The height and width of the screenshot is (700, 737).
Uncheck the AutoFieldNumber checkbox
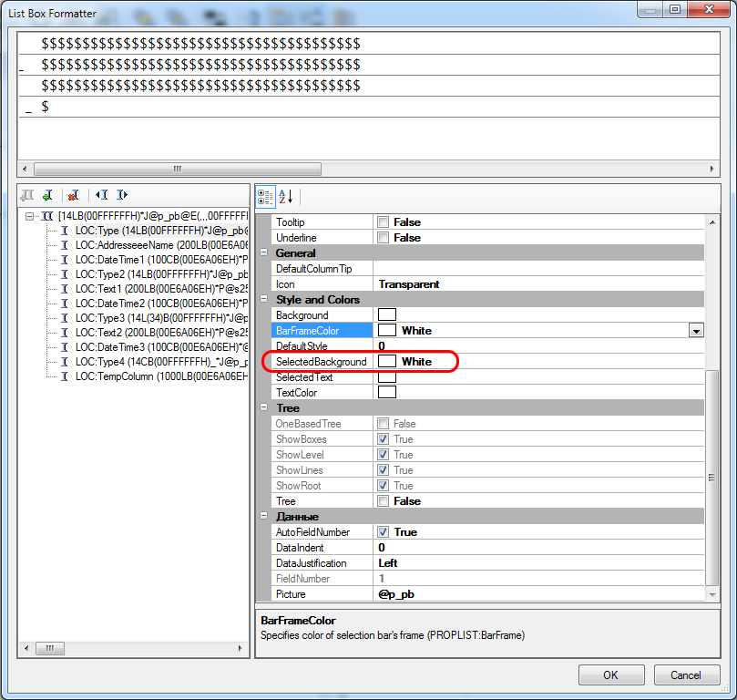click(x=384, y=532)
